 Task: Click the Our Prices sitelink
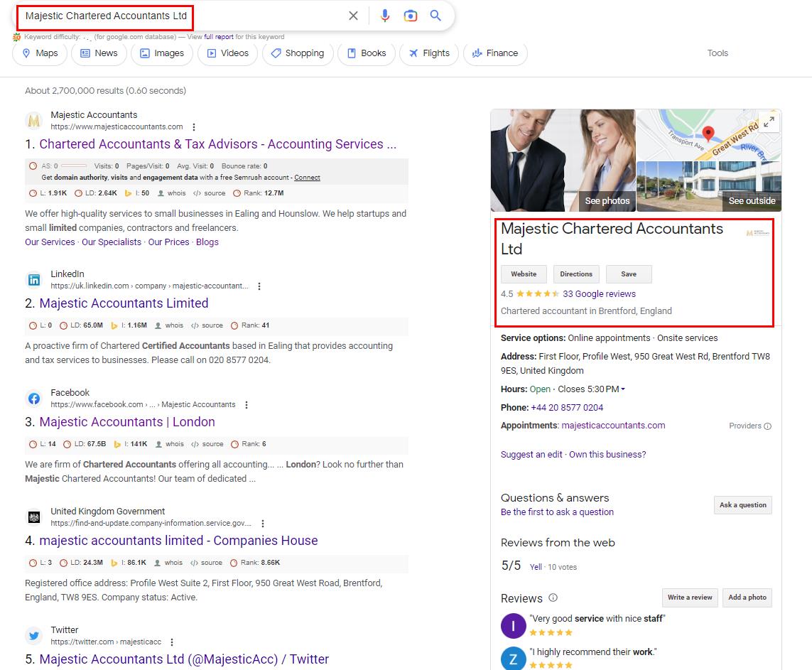(x=169, y=242)
